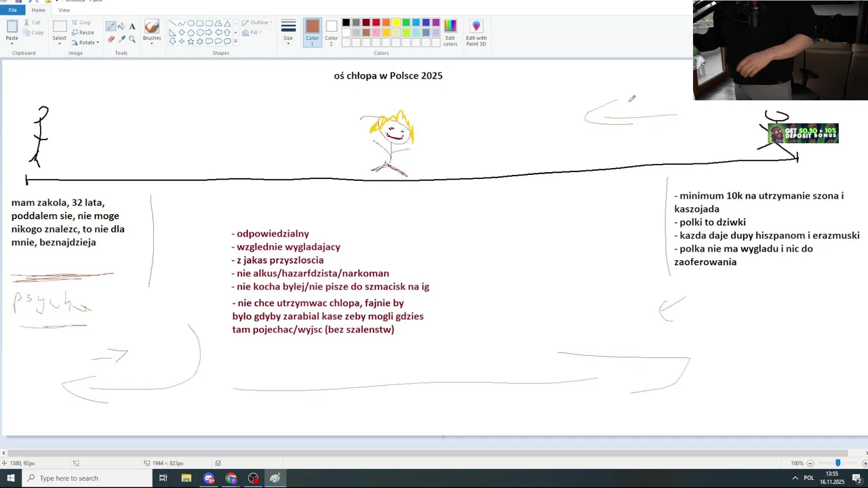Viewport: 868px width, 488px height.
Task: Open File Explorer from taskbar
Action: click(186, 478)
